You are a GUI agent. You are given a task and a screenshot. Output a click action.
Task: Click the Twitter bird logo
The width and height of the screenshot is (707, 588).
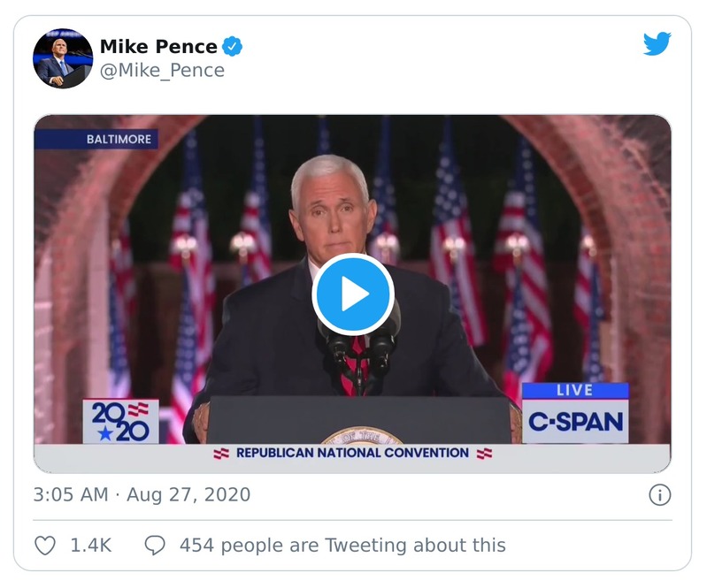[657, 44]
